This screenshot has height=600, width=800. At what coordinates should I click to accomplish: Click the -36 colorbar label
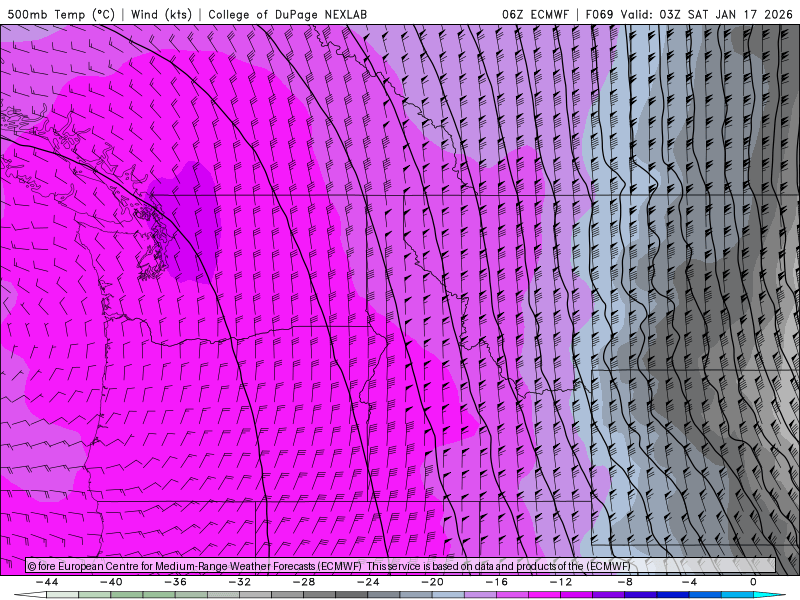(175, 582)
